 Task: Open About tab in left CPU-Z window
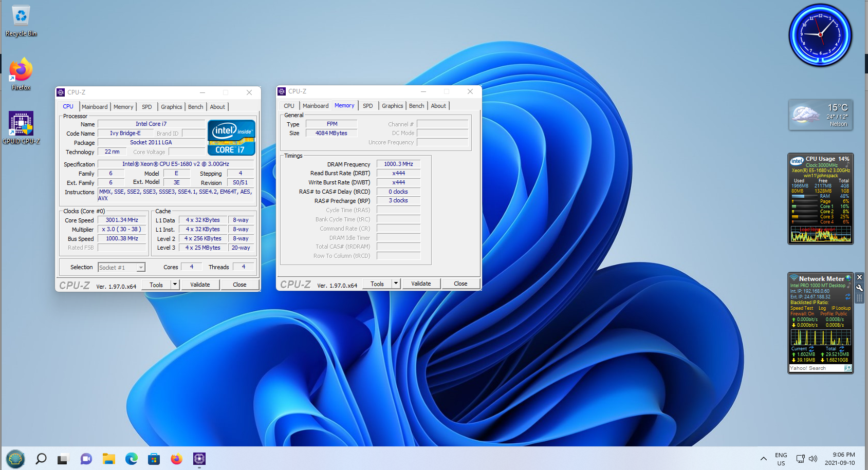pyautogui.click(x=217, y=107)
